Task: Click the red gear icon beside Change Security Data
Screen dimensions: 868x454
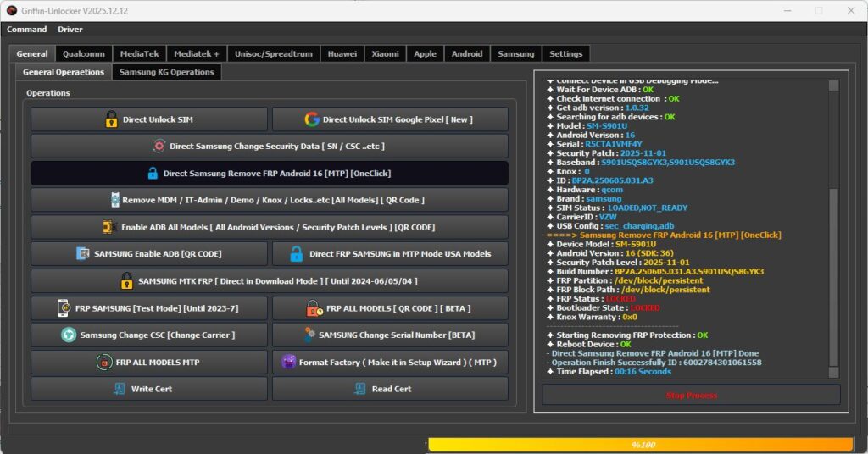Action: pyautogui.click(x=159, y=146)
